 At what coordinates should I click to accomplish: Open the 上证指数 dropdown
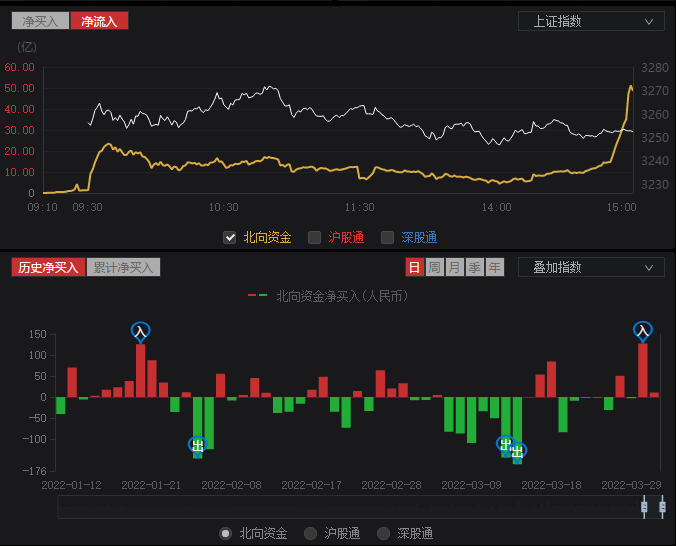pyautogui.click(x=591, y=21)
